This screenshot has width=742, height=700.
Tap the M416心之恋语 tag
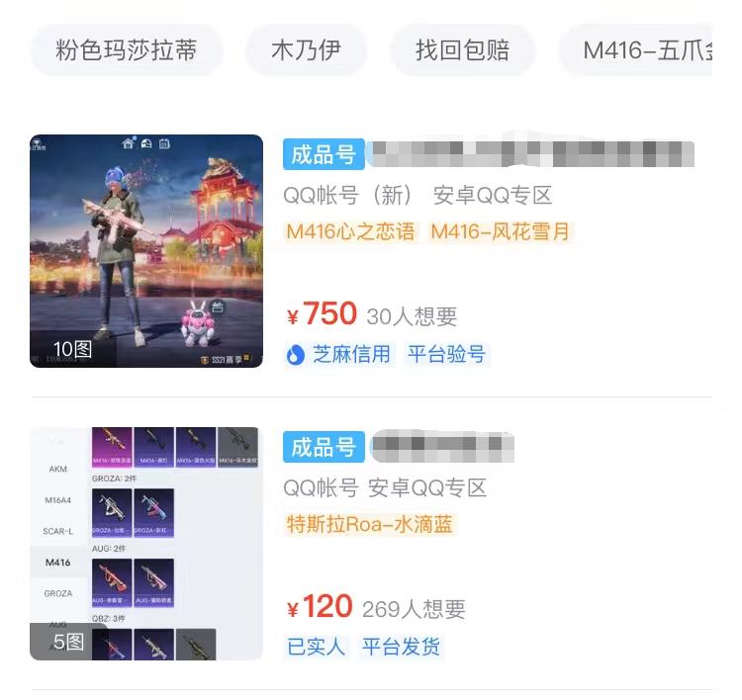[x=350, y=231]
